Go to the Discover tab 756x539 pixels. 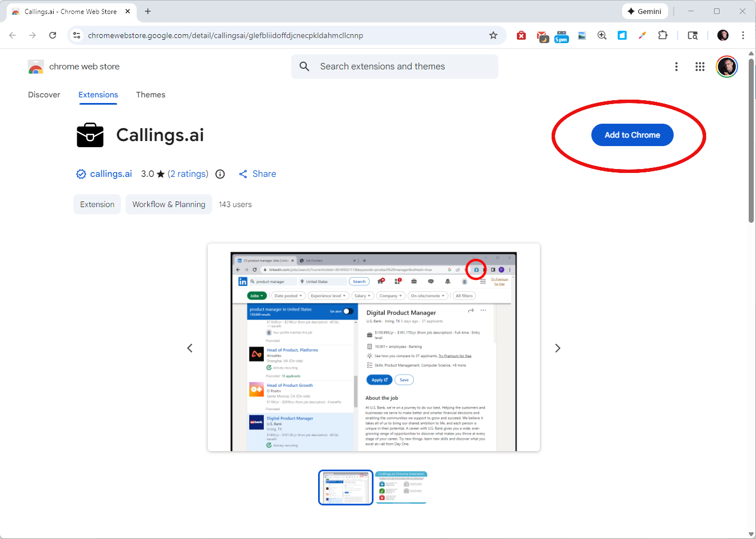[x=44, y=95]
